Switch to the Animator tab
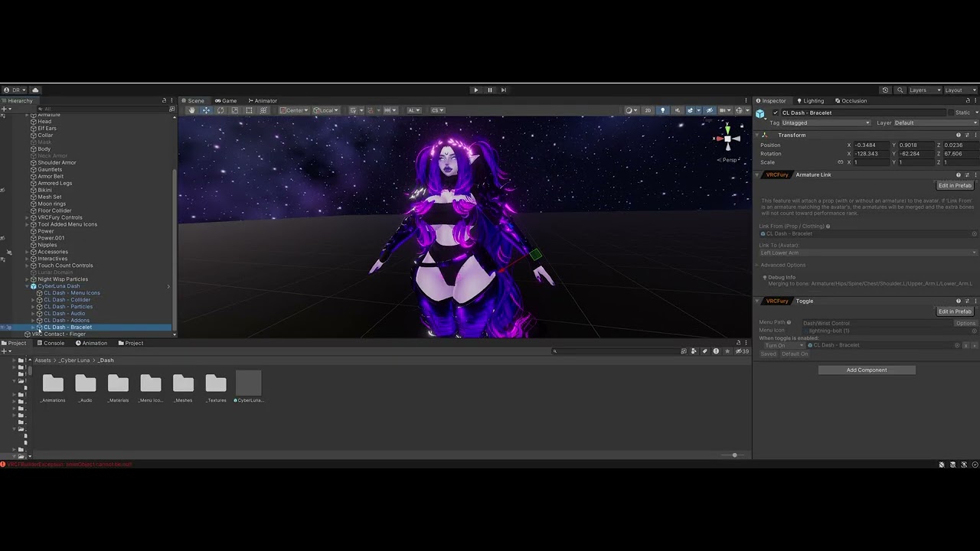The height and width of the screenshot is (551, 980). pos(263,101)
